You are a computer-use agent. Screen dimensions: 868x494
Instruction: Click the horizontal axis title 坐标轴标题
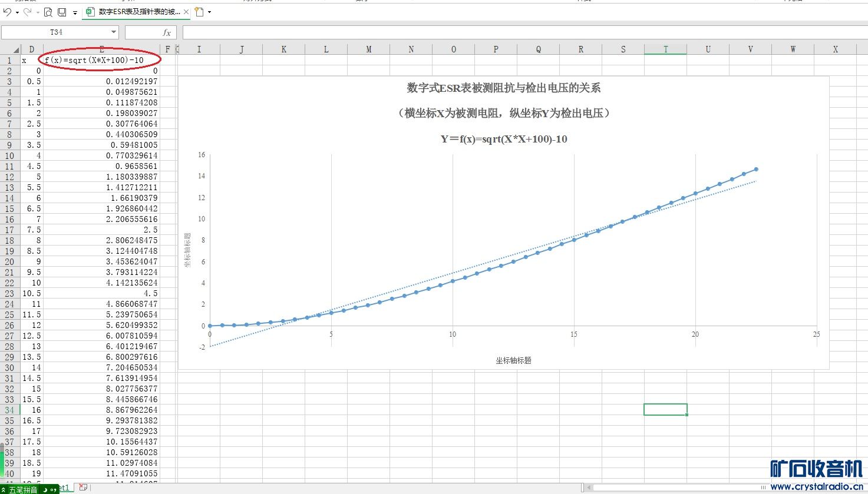pos(513,360)
